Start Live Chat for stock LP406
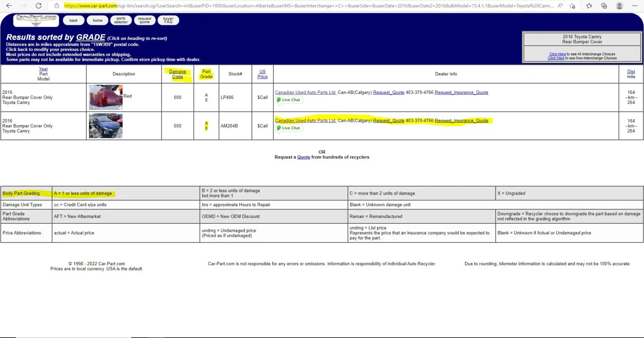Screen dimensions: 644x338 (x=289, y=100)
